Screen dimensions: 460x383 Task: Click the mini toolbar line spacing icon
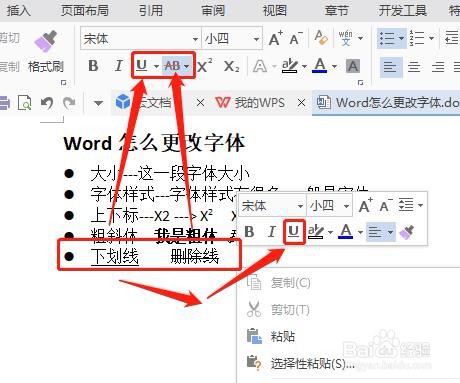[406, 205]
